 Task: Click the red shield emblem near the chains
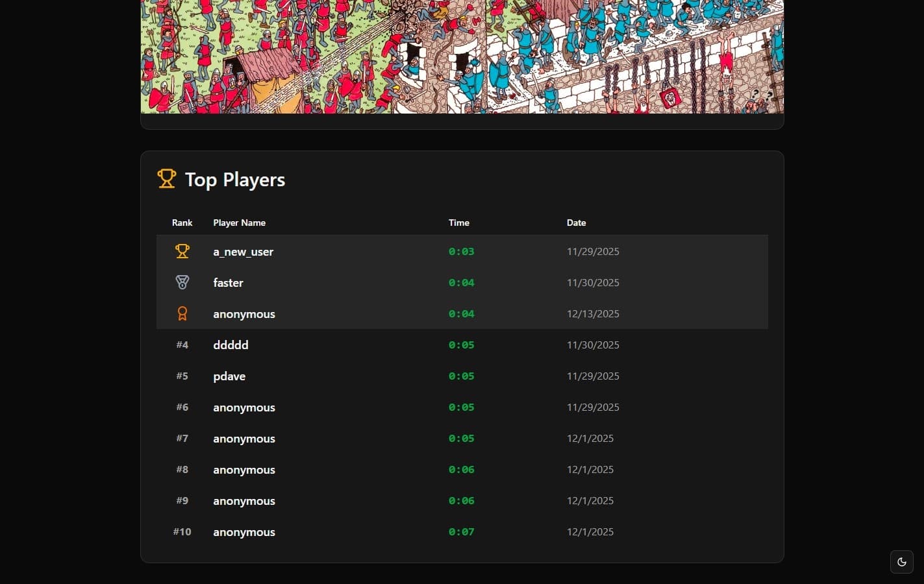coord(670,99)
